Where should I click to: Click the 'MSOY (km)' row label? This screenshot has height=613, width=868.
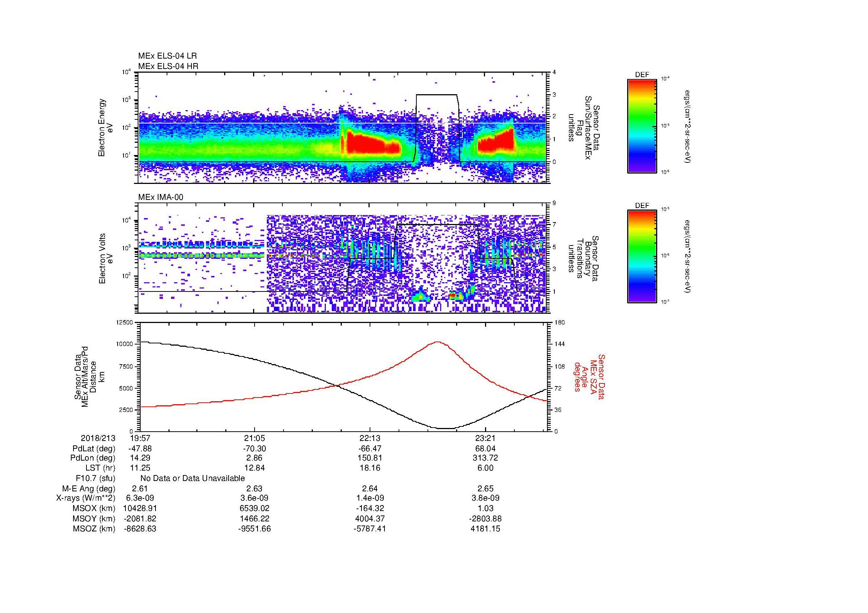pyautogui.click(x=94, y=518)
